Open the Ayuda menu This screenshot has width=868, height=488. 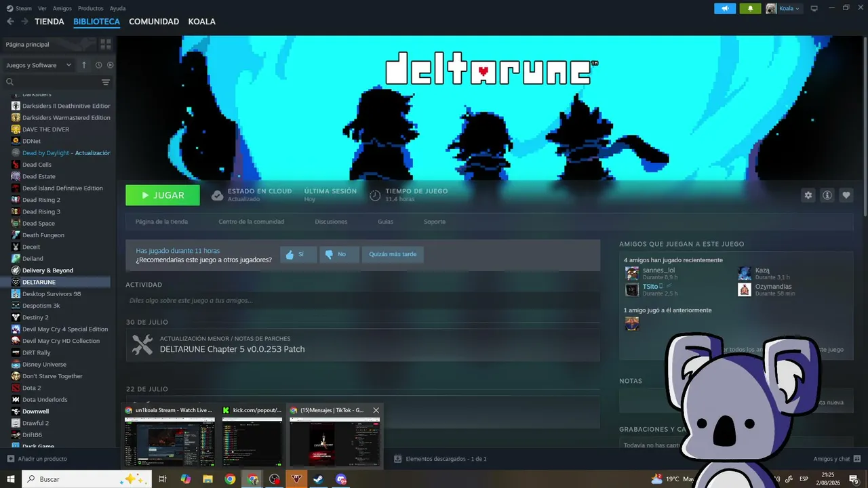coord(117,8)
